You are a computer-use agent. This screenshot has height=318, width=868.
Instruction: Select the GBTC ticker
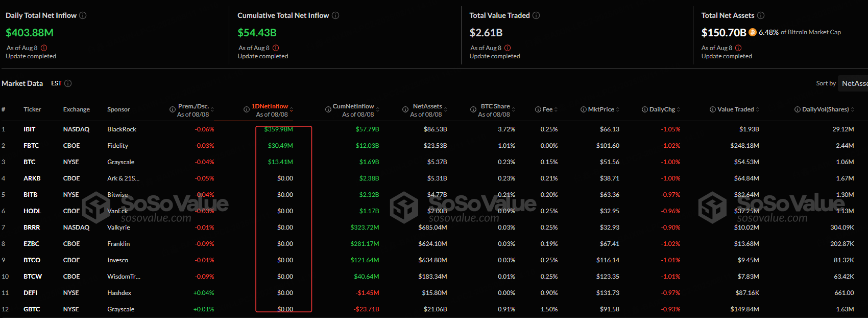(x=32, y=309)
